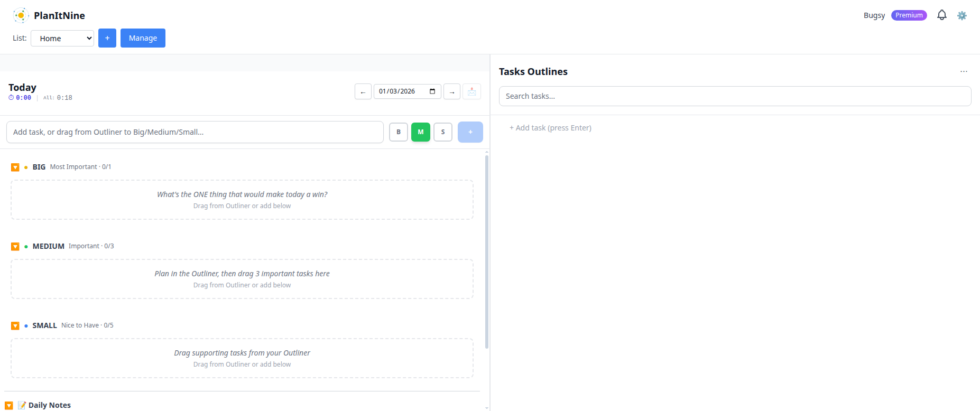Select the B (Big) priority toggle
This screenshot has height=411, width=980.
point(399,132)
